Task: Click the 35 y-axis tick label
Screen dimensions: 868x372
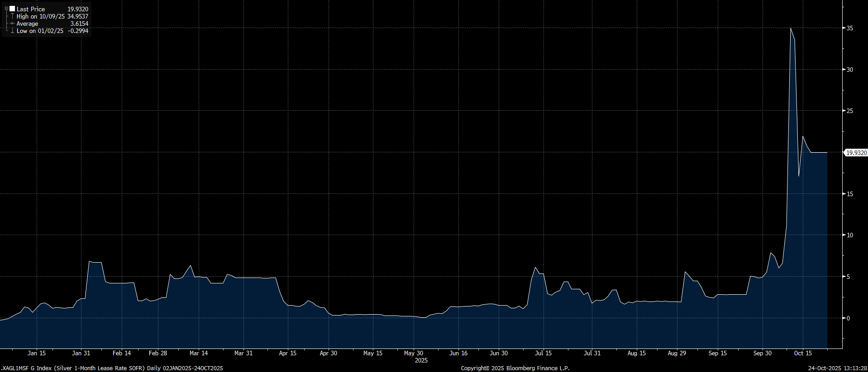Action: [850, 28]
